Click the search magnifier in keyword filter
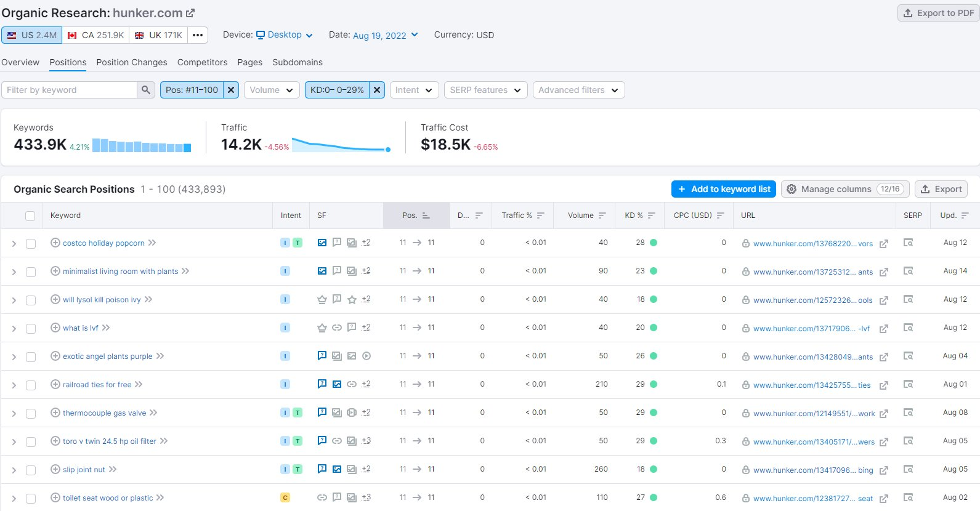980x511 pixels. [x=146, y=90]
